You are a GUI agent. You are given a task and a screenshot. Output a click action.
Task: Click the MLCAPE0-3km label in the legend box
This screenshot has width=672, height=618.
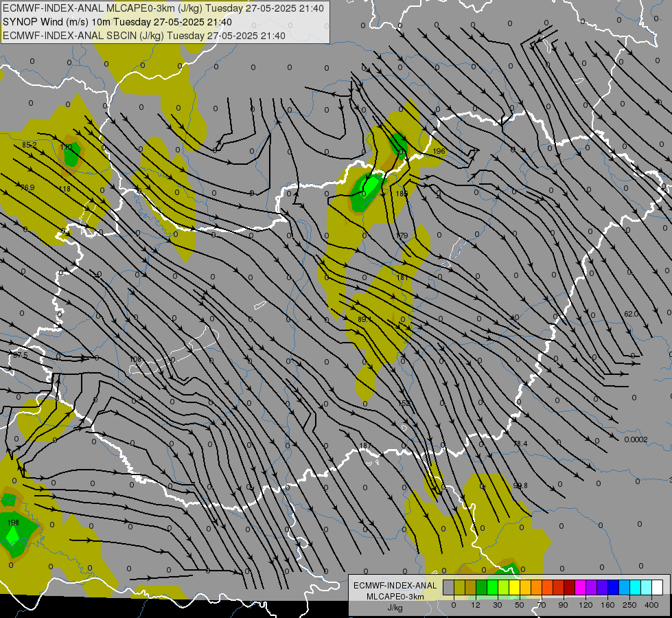395,597
